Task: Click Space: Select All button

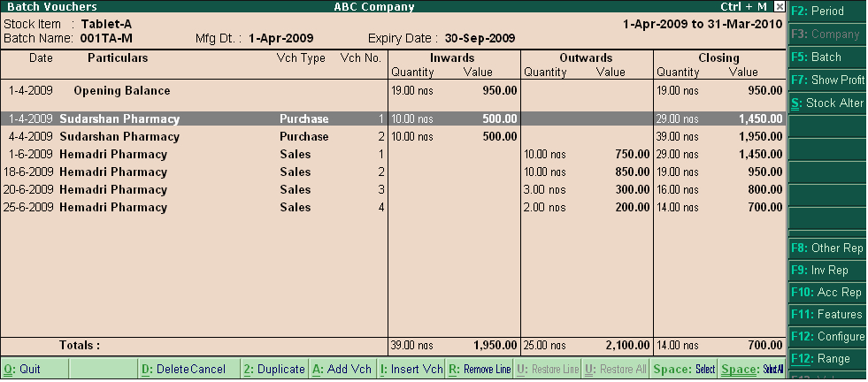Action: pos(752,370)
